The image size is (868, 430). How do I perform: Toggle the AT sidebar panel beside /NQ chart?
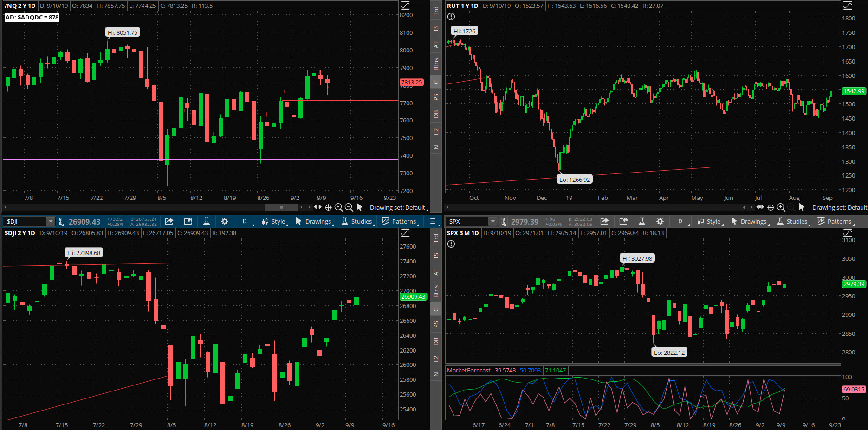point(436,45)
